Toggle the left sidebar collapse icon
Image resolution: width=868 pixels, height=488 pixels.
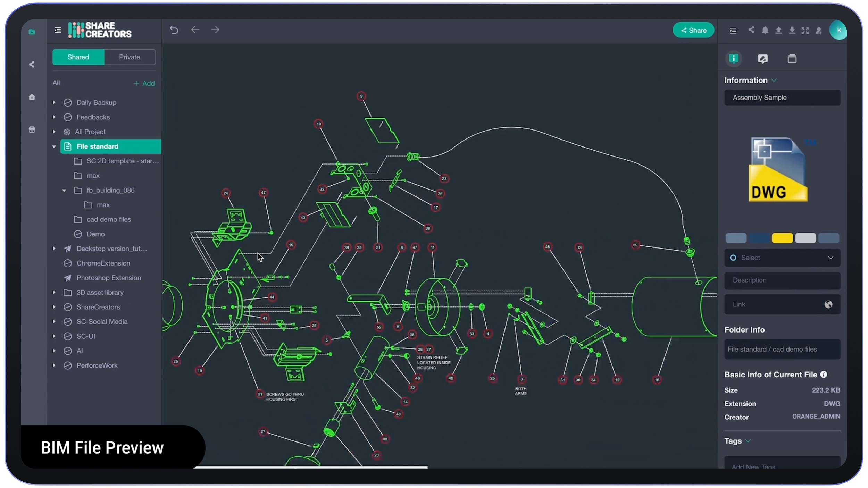pyautogui.click(x=58, y=30)
